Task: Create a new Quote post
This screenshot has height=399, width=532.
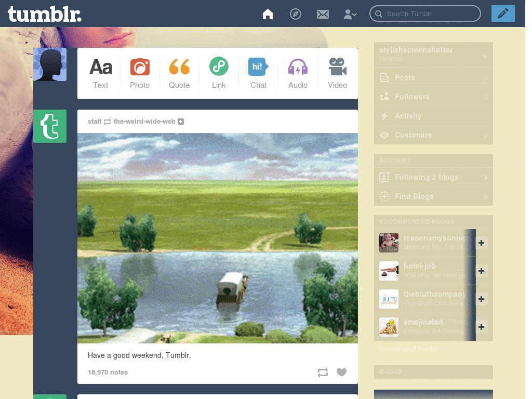Action: (179, 73)
